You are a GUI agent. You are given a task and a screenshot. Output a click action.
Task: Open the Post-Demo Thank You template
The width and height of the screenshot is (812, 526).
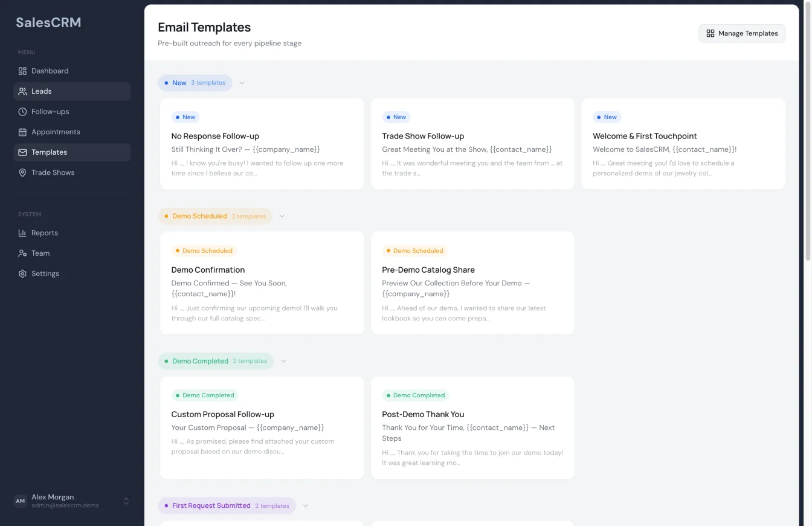[x=472, y=427]
